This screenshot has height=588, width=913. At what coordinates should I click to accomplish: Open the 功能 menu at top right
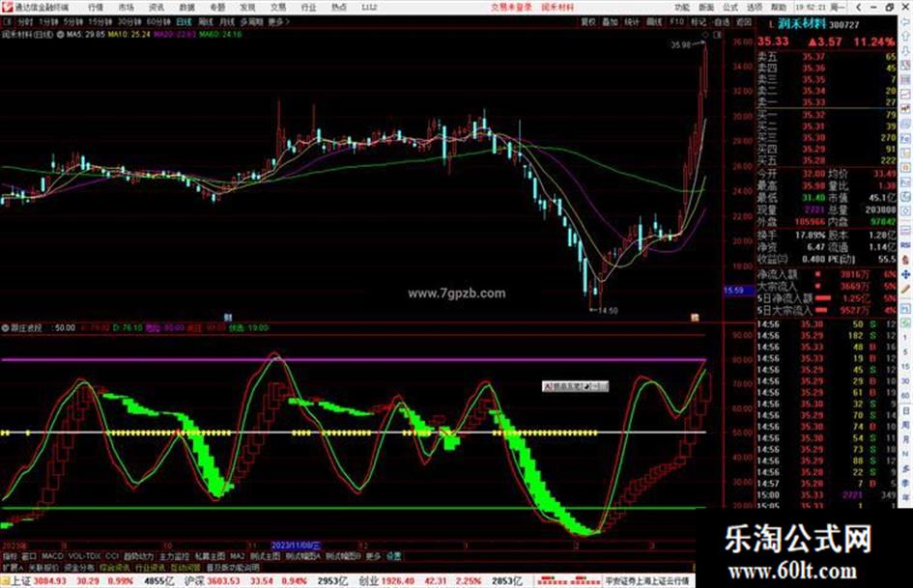pos(682,7)
